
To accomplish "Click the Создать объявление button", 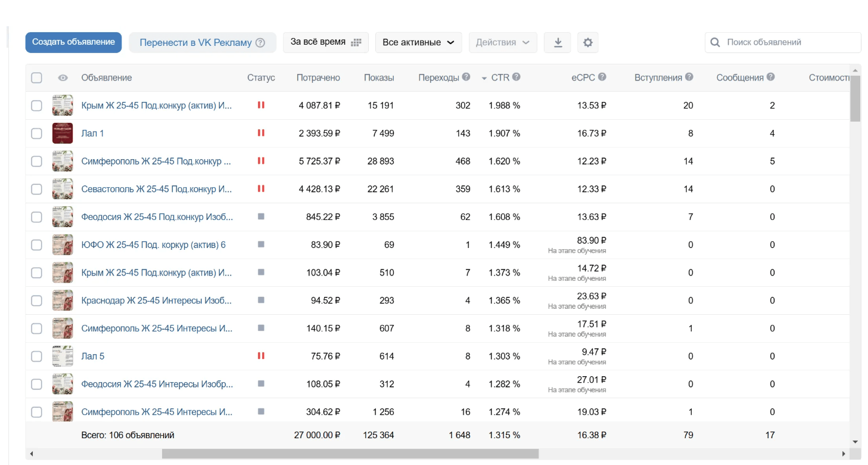I will (x=73, y=42).
